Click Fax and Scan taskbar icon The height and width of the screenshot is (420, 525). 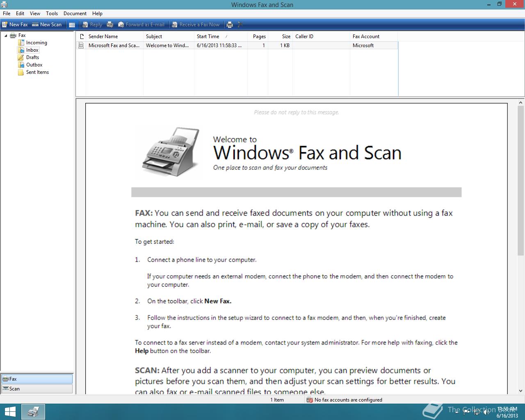click(33, 412)
